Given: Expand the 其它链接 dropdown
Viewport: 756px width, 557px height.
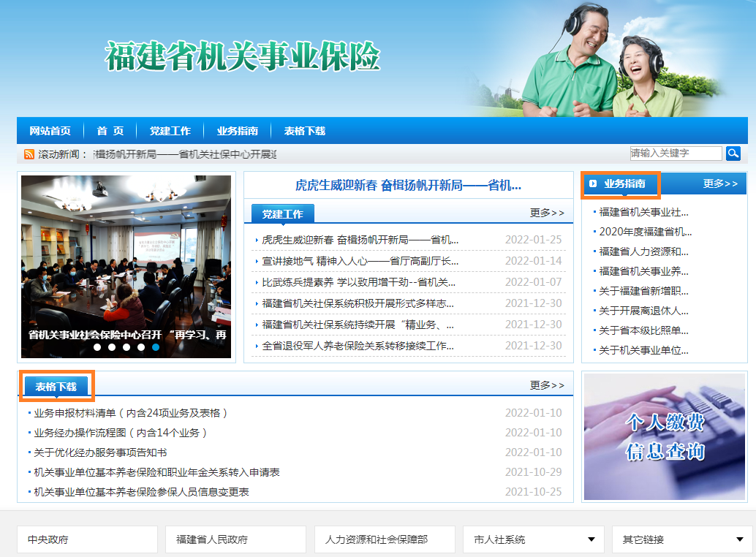Looking at the screenshot, I should click(x=739, y=539).
